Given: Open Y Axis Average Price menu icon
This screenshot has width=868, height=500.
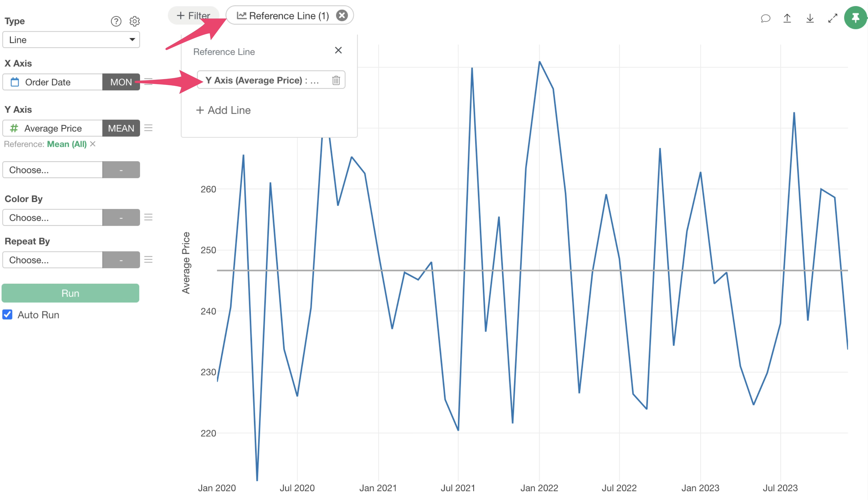Looking at the screenshot, I should [x=148, y=128].
